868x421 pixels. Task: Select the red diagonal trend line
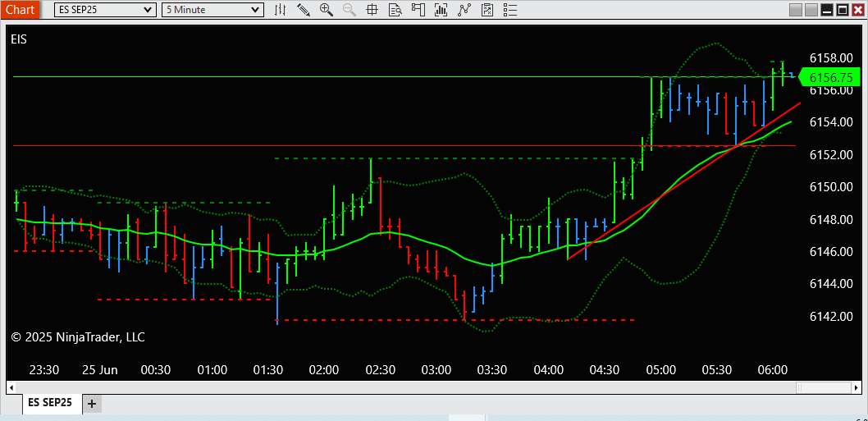684,181
